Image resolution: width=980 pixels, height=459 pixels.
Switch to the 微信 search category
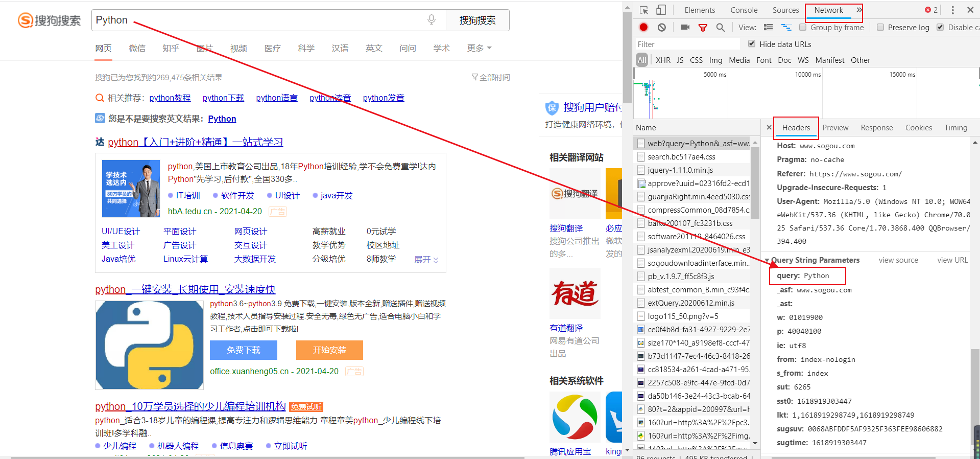(137, 48)
